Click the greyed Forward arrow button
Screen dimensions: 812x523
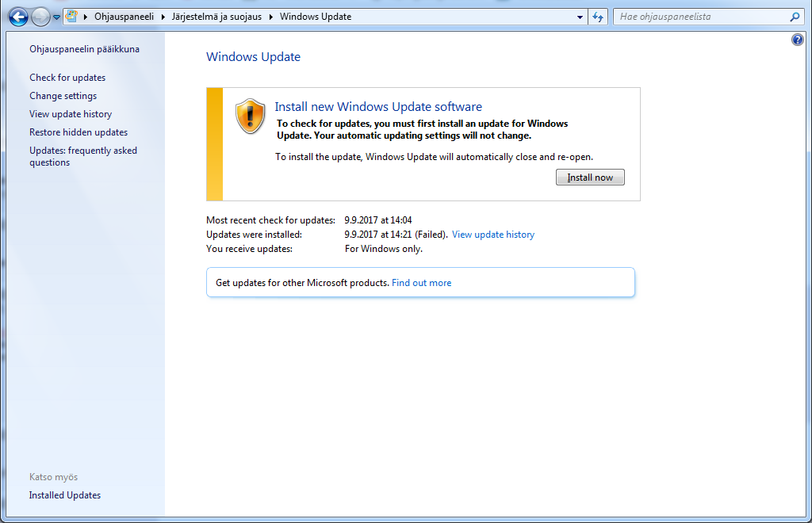coord(40,17)
